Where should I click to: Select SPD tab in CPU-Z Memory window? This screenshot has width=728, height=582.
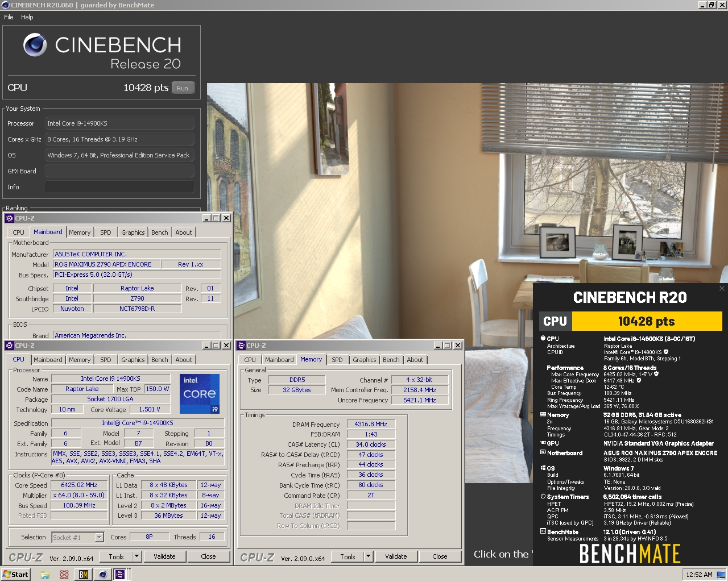pyautogui.click(x=337, y=360)
